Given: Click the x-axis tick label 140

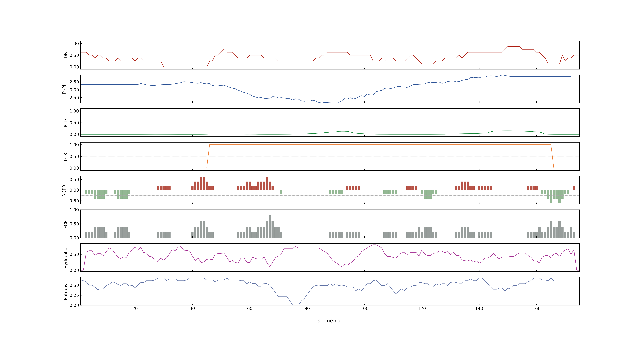Looking at the screenshot, I should coord(479,309).
